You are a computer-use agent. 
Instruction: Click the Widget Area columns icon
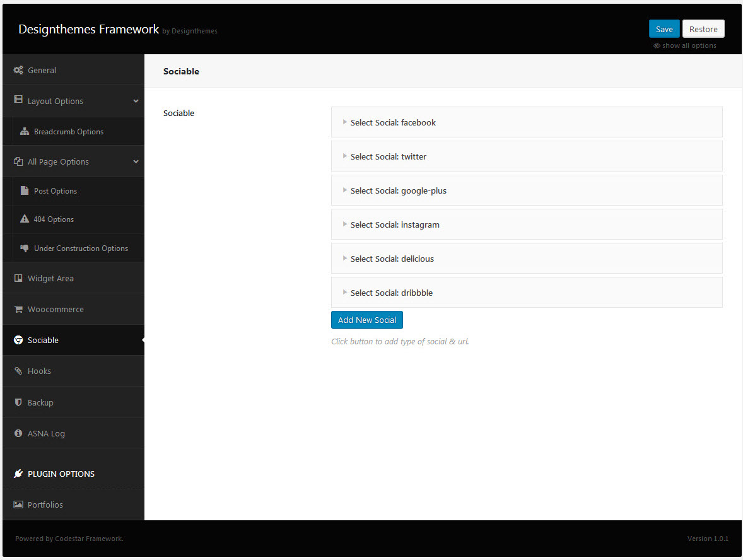pos(18,278)
